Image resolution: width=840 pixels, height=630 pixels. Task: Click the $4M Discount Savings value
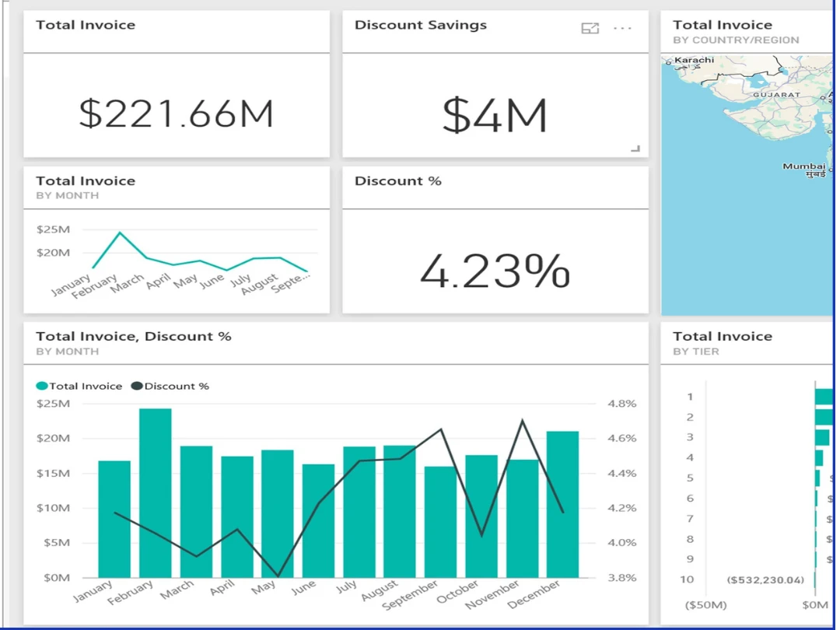pyautogui.click(x=495, y=115)
